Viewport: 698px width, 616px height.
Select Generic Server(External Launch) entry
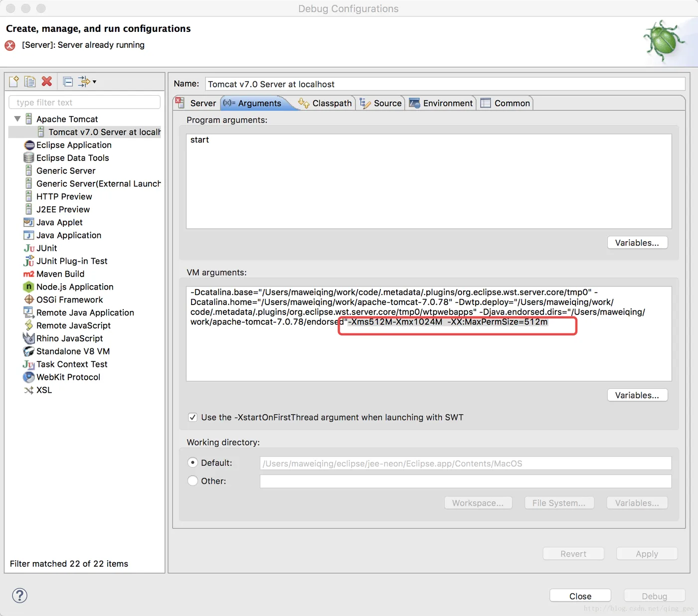pyautogui.click(x=99, y=184)
